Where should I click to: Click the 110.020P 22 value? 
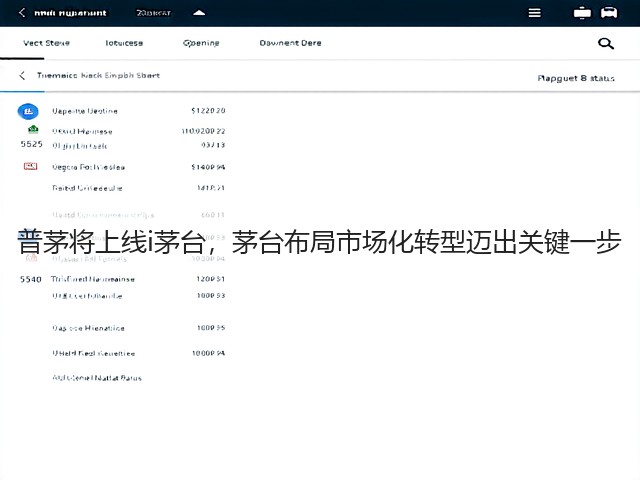coord(203,131)
